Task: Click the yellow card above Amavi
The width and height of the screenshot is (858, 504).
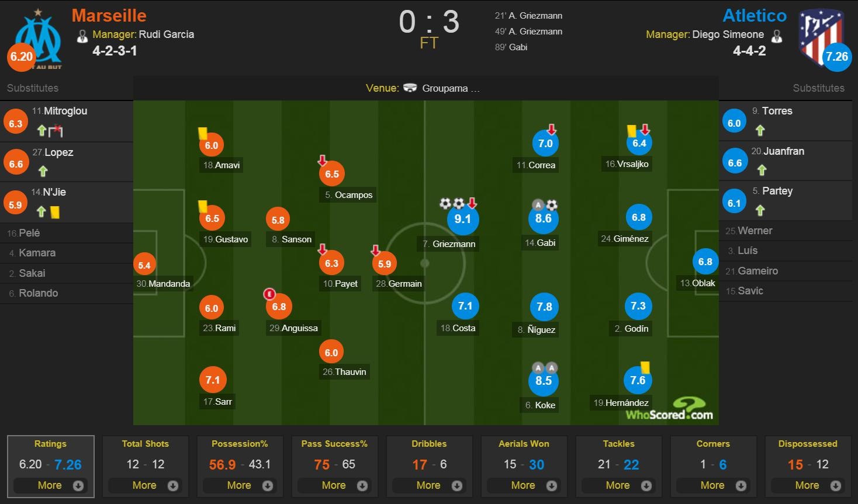Action: (202, 134)
